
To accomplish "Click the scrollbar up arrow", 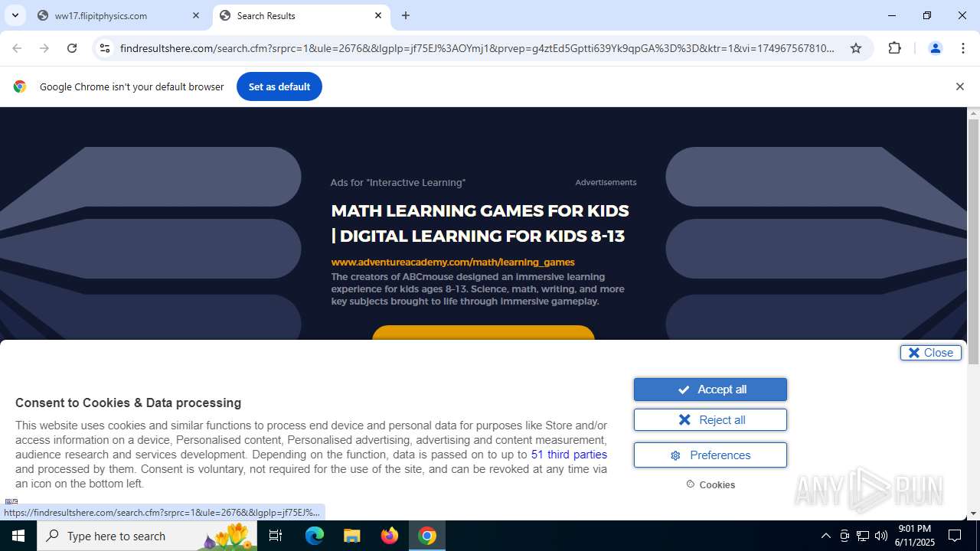I will pyautogui.click(x=973, y=114).
